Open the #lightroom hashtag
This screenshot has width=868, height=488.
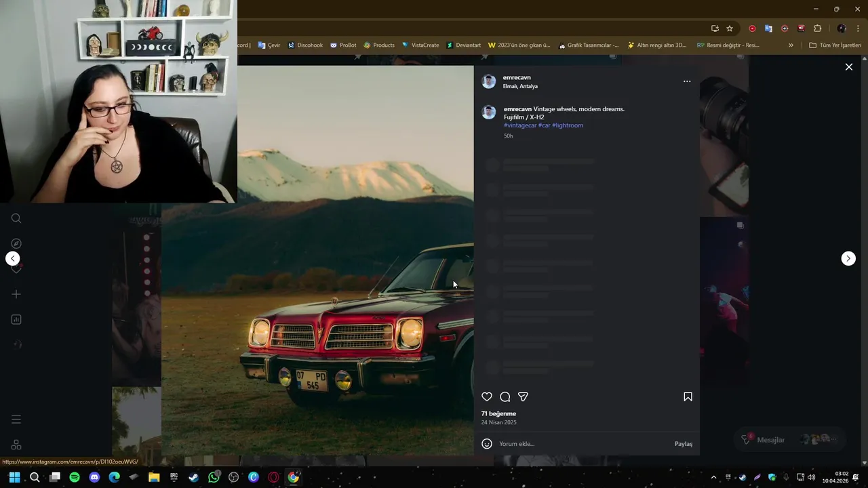568,125
